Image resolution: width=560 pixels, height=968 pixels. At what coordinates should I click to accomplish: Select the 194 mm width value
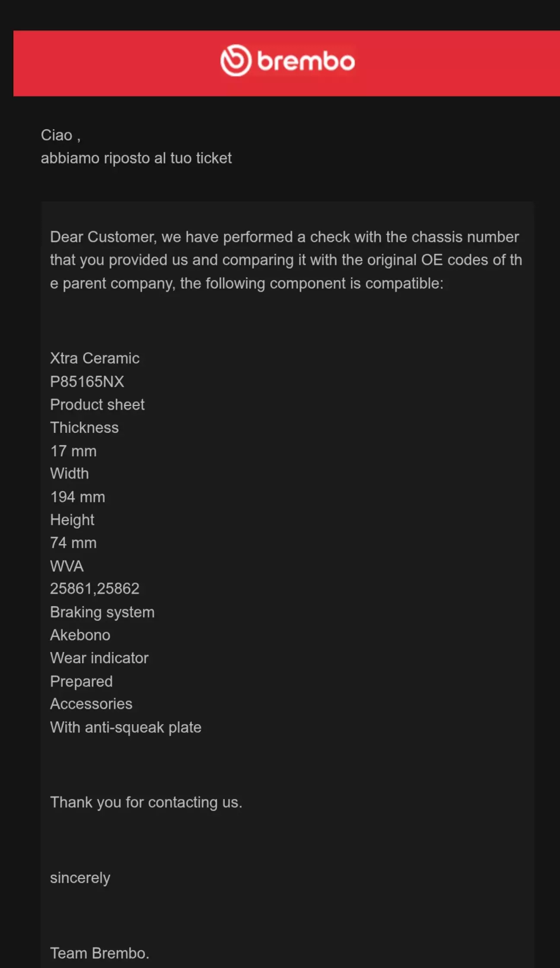pyautogui.click(x=78, y=497)
